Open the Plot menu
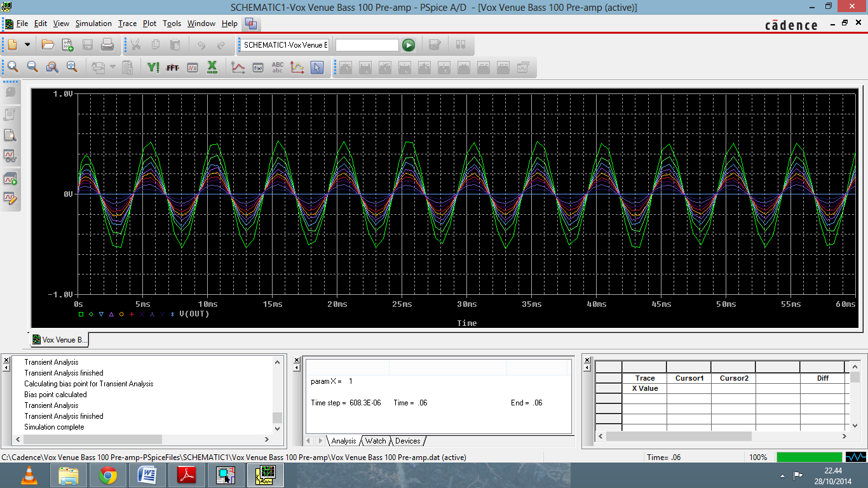868x488 pixels. [149, 24]
